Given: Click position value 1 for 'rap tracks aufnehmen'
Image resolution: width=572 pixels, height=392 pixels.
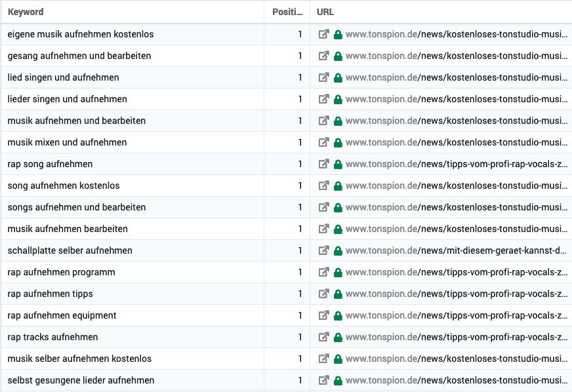Looking at the screenshot, I should tap(300, 337).
